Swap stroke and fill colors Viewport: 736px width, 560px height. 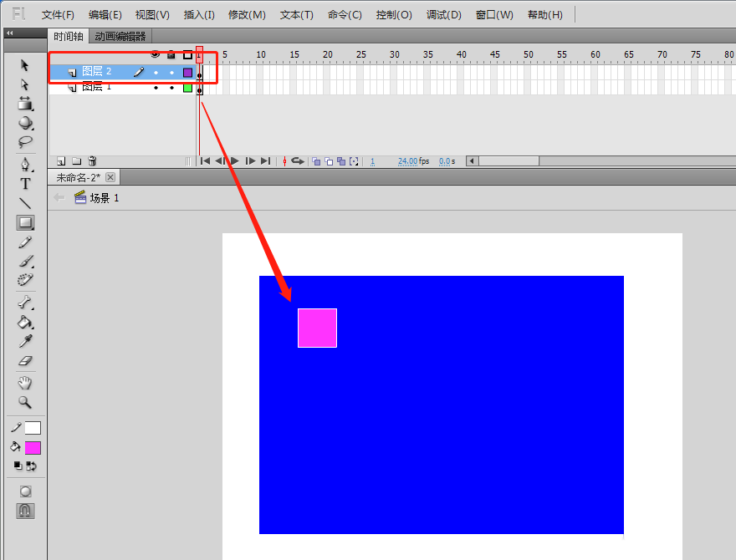[x=31, y=466]
